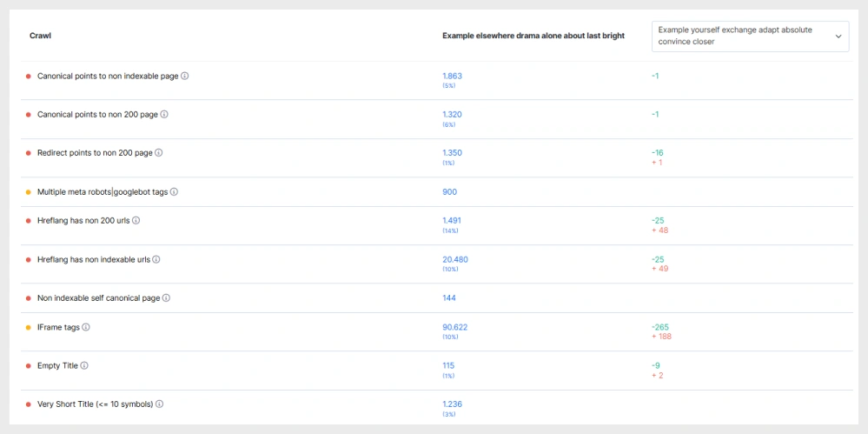Open the 20.480 Hreflang non indexable count

pos(454,259)
